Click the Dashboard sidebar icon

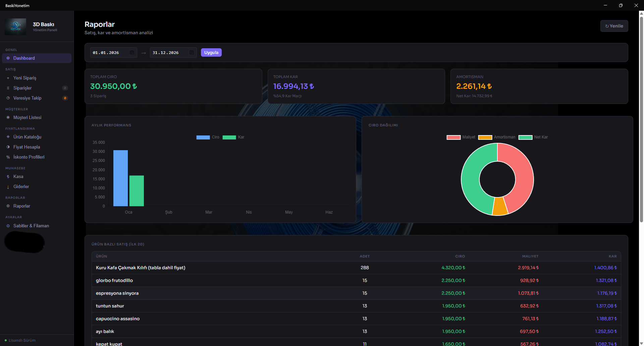pos(8,58)
